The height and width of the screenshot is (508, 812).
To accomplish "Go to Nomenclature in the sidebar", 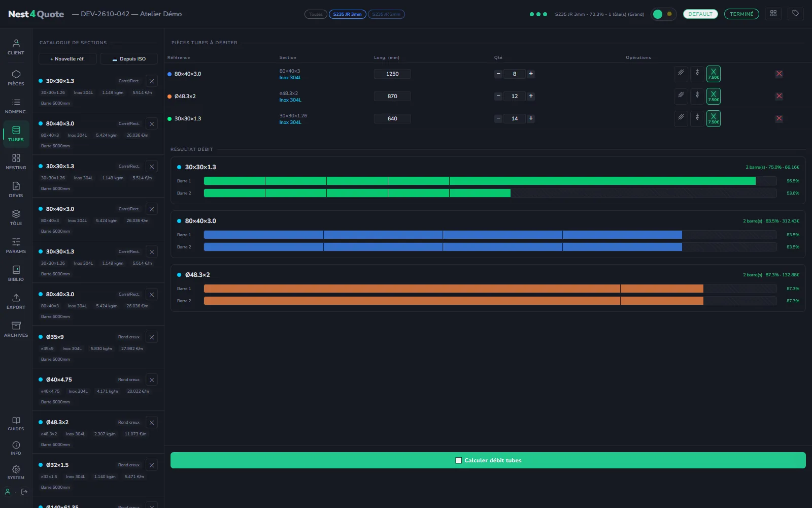I will click(x=16, y=106).
